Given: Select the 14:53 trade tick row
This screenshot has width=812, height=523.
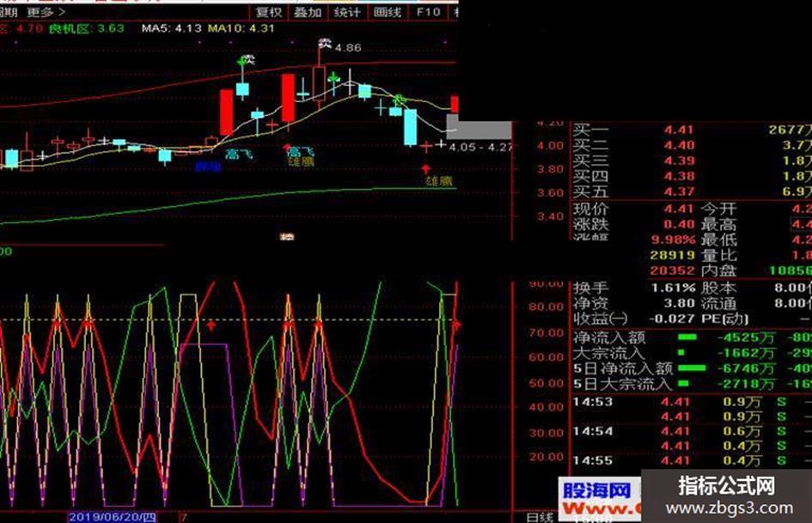Looking at the screenshot, I should (x=692, y=401).
